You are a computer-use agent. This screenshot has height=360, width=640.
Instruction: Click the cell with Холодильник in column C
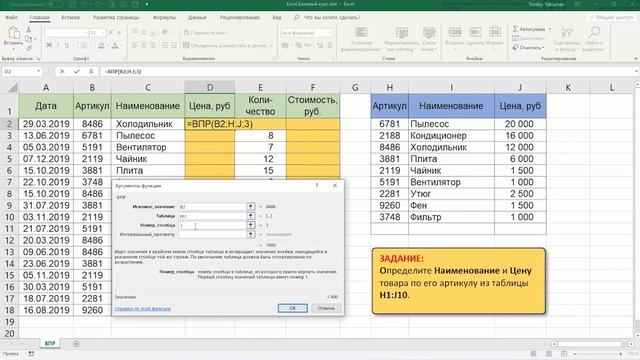click(x=148, y=124)
